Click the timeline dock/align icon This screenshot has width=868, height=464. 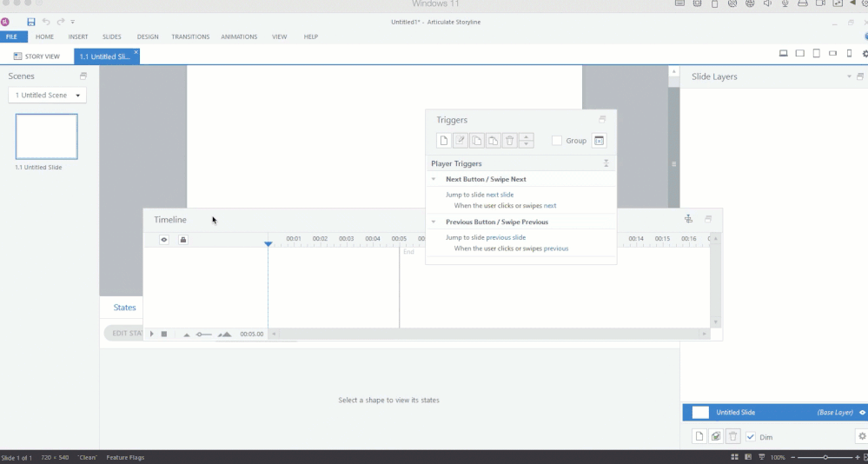point(688,219)
